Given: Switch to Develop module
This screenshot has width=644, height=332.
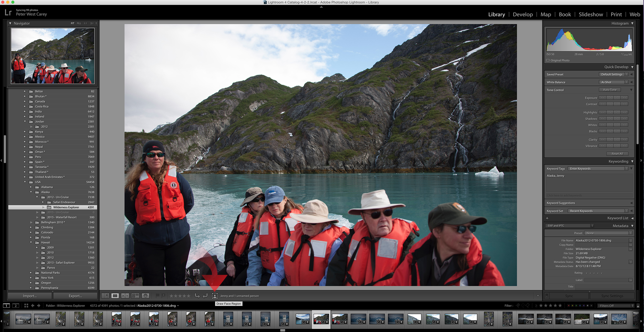Looking at the screenshot, I should click(x=523, y=14).
